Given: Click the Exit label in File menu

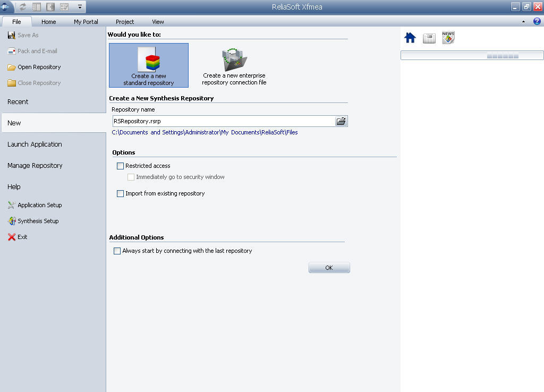Looking at the screenshot, I should [x=22, y=237].
